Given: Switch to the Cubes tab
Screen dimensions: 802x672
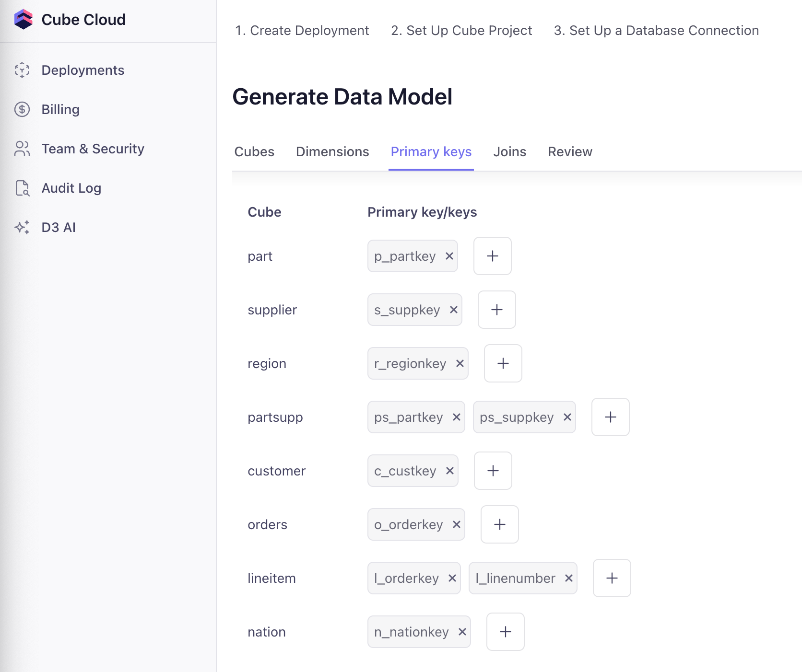Looking at the screenshot, I should coord(254,152).
